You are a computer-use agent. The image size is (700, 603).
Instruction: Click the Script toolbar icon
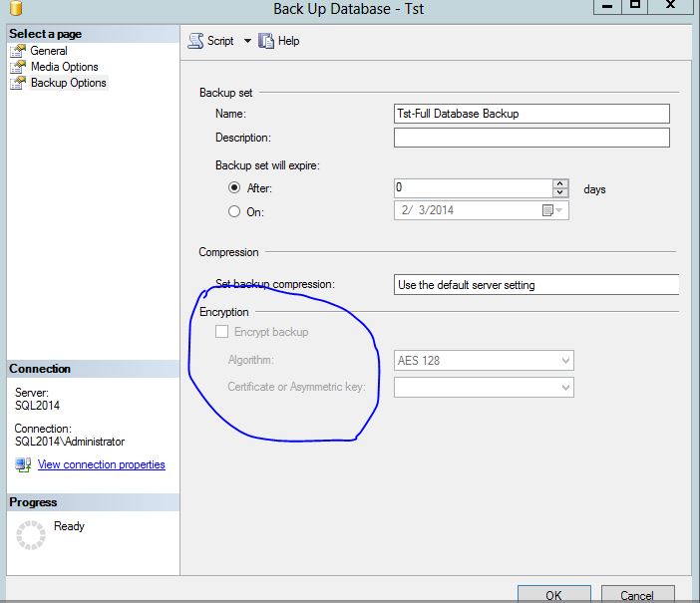click(x=195, y=41)
